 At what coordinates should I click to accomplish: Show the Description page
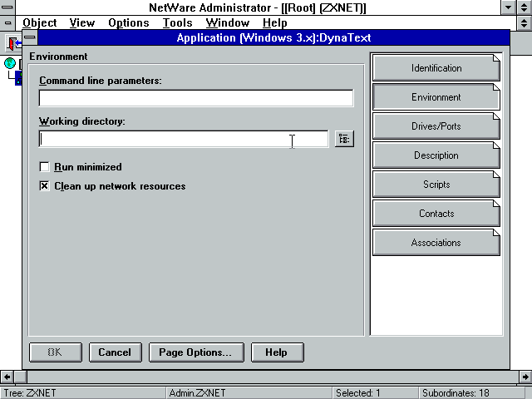point(436,155)
